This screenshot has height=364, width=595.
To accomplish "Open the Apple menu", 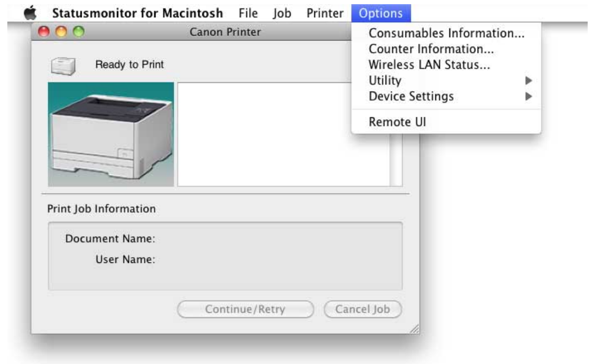I will (30, 13).
